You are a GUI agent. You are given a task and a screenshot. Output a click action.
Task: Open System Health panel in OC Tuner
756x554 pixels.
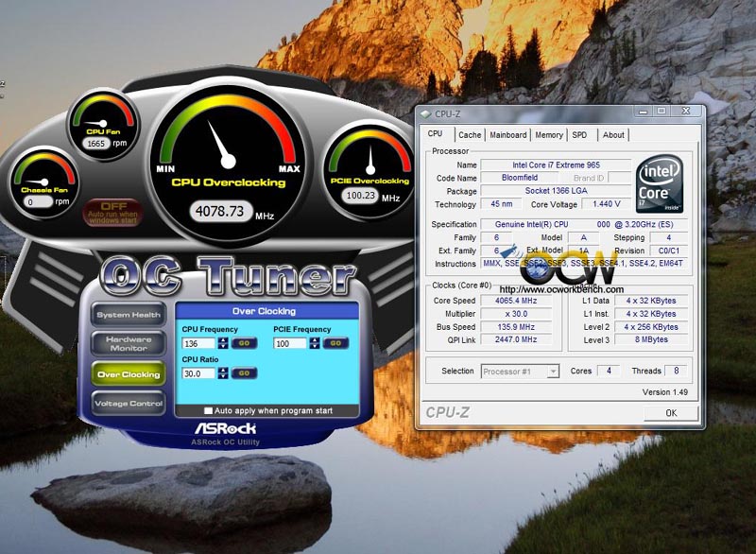129,315
